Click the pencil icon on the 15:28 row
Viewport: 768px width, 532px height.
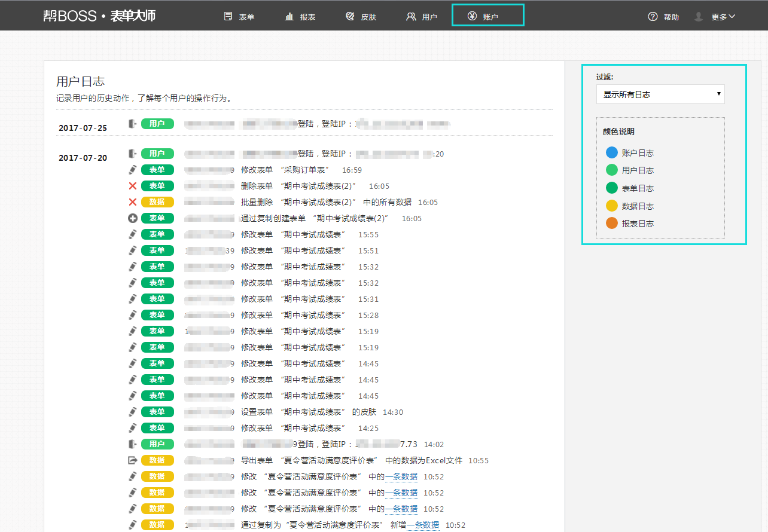point(133,315)
